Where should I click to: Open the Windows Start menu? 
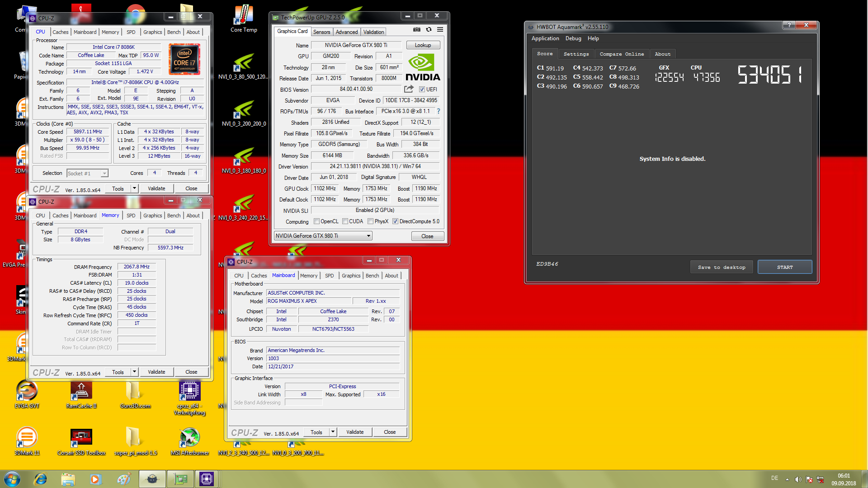pyautogui.click(x=12, y=479)
